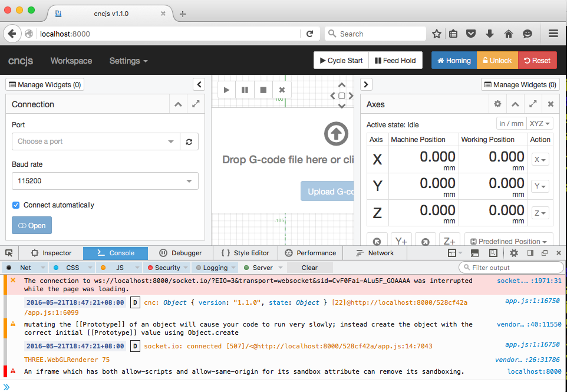
Task: Click the cncjs brand logo
Action: (x=21, y=61)
